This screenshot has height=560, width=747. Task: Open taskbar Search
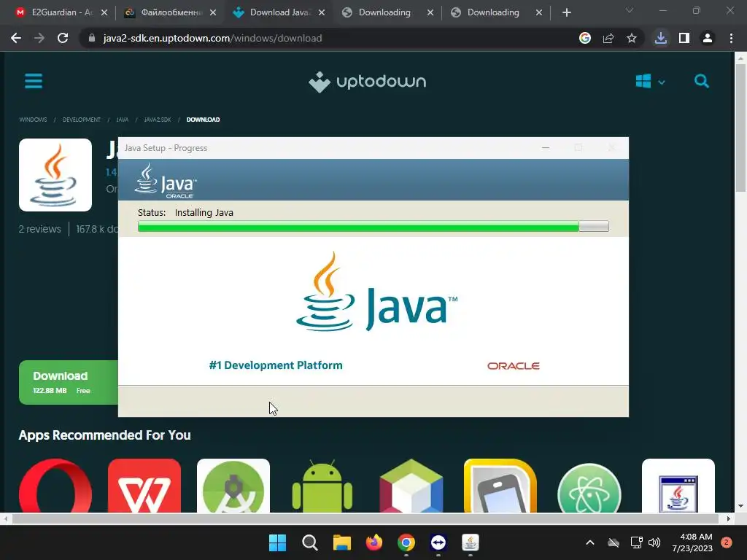309,542
